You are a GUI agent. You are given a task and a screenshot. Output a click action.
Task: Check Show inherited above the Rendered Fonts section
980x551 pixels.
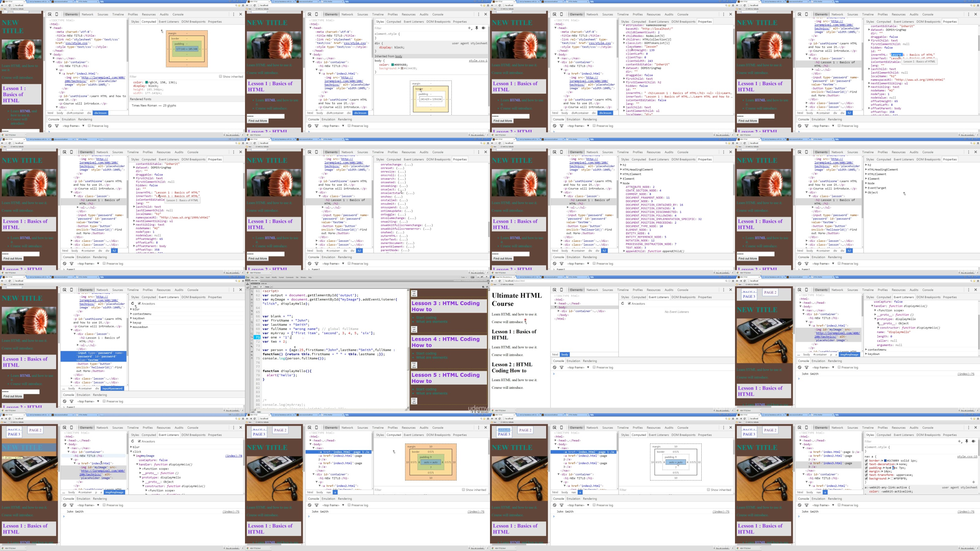[220, 77]
